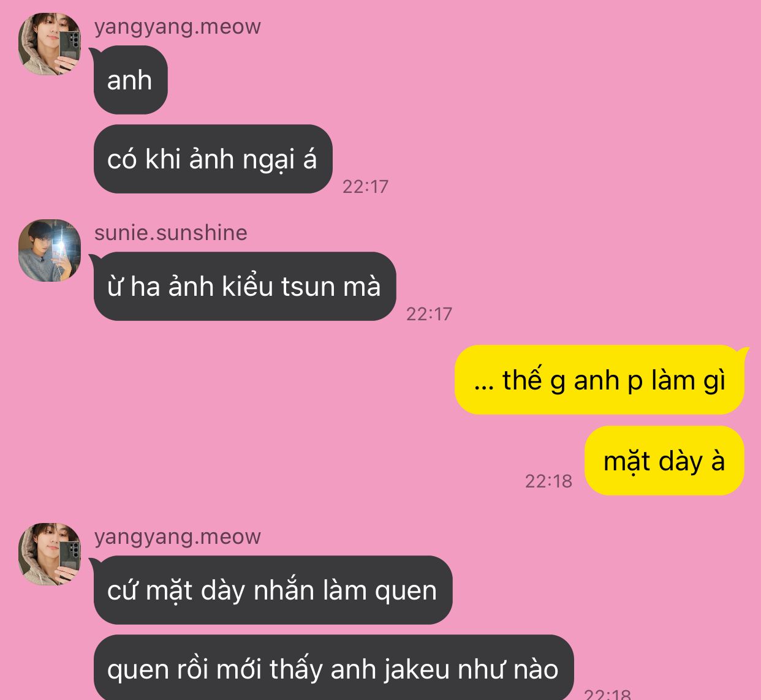Select yellow bubble "... thế g anh p làm gì"

click(600, 380)
